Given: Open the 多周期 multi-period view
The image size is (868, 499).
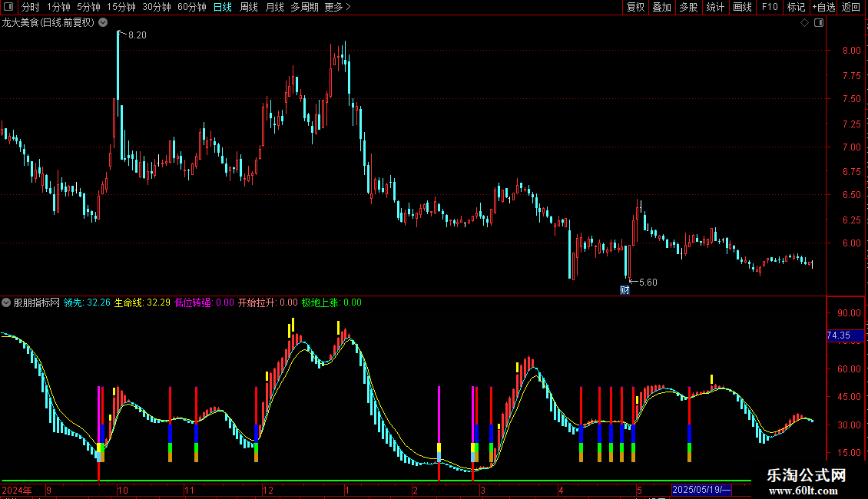Looking at the screenshot, I should pyautogui.click(x=304, y=7).
